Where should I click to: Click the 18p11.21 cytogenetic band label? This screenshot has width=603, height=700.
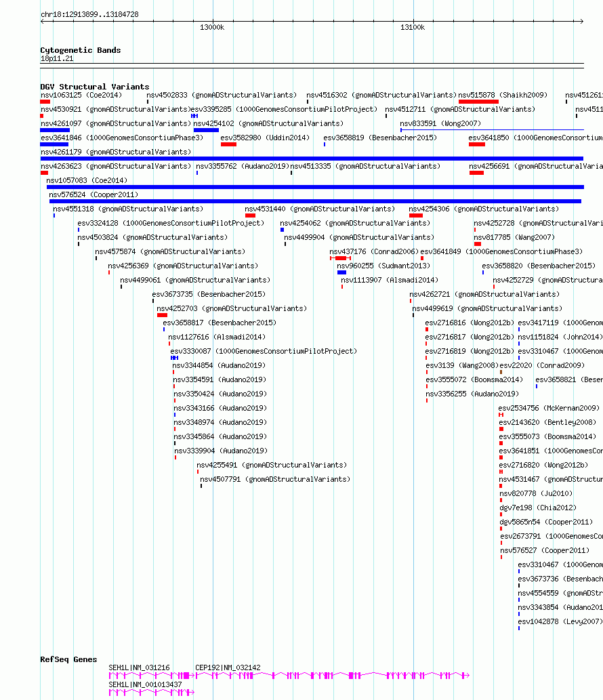(57, 59)
